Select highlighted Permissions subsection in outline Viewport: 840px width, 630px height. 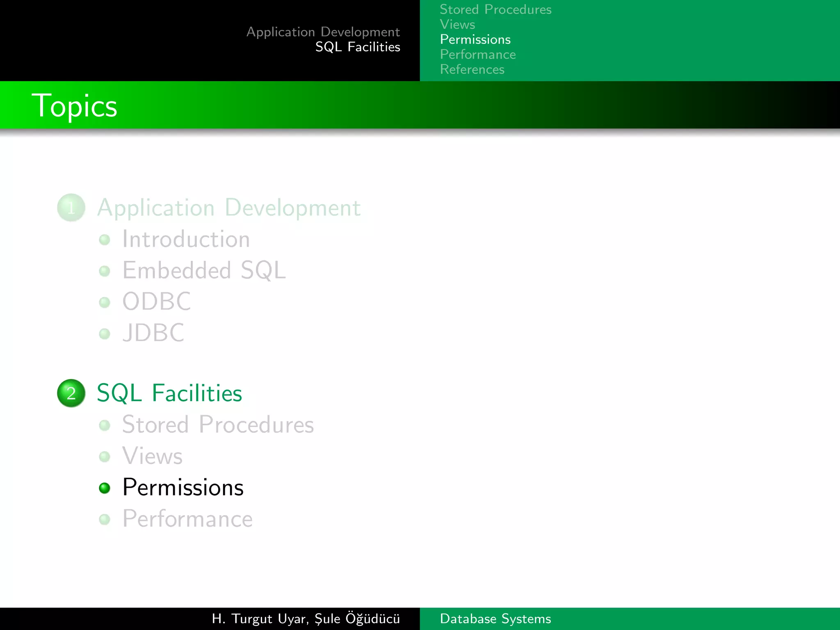183,488
